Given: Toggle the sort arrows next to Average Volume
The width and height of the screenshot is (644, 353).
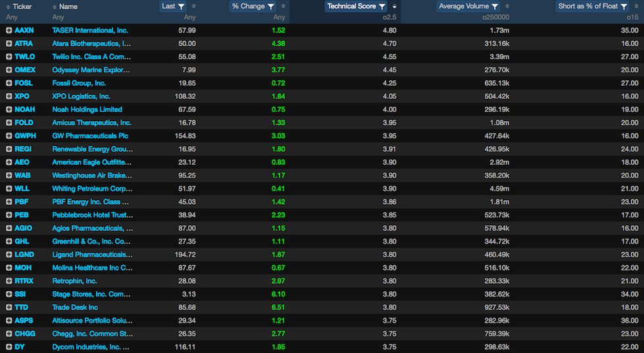Looking at the screenshot, I should tap(507, 6).
